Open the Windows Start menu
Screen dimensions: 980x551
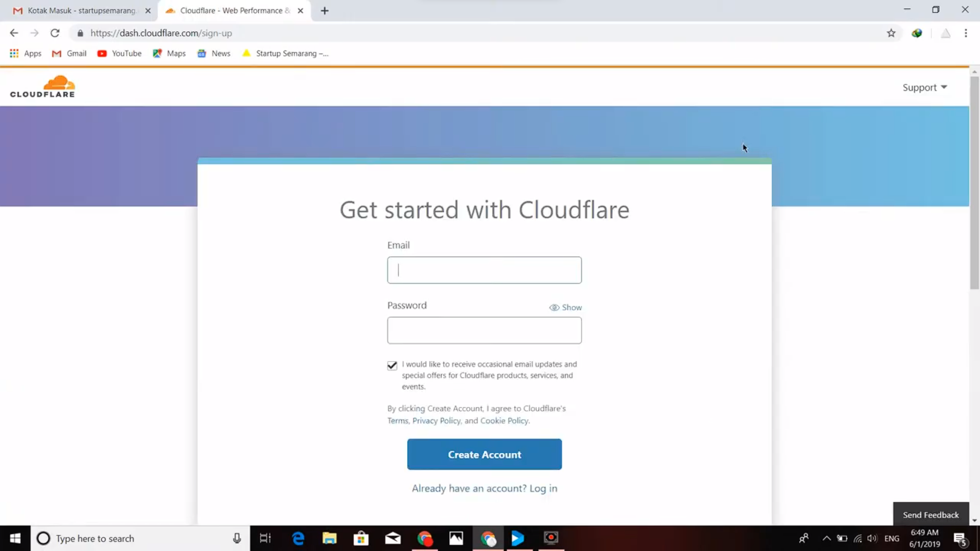coord(15,538)
